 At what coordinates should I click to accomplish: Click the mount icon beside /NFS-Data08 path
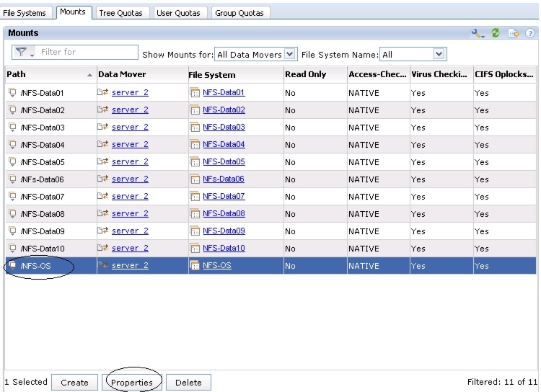(12, 213)
